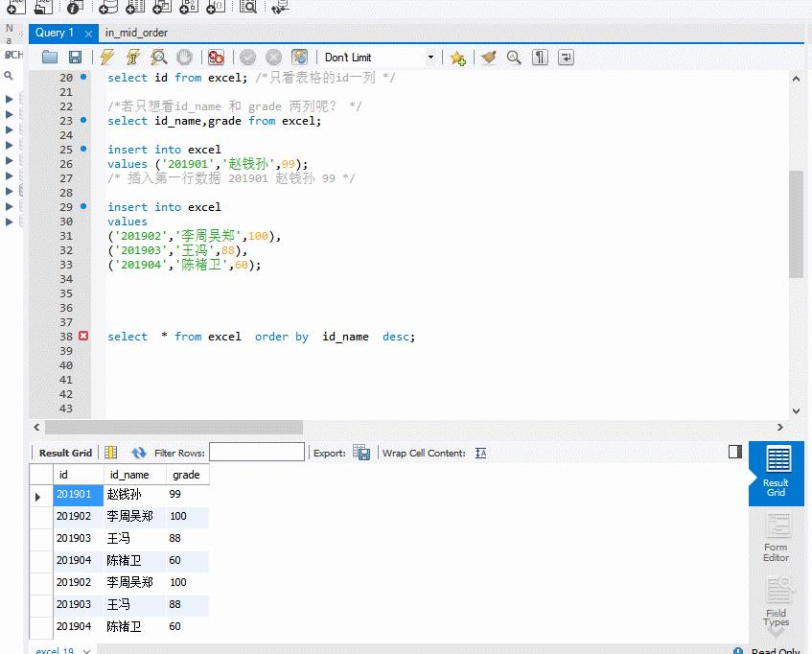Beautify the query with broom icon
The height and width of the screenshot is (654, 812).
[488, 57]
